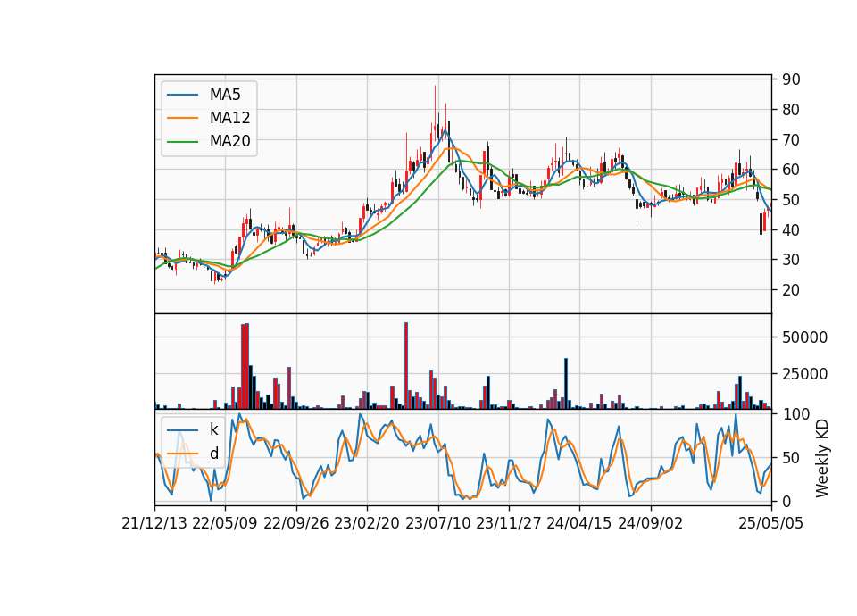Click the 25000 volume axis label
This screenshot has height=616, width=857.
point(804,374)
